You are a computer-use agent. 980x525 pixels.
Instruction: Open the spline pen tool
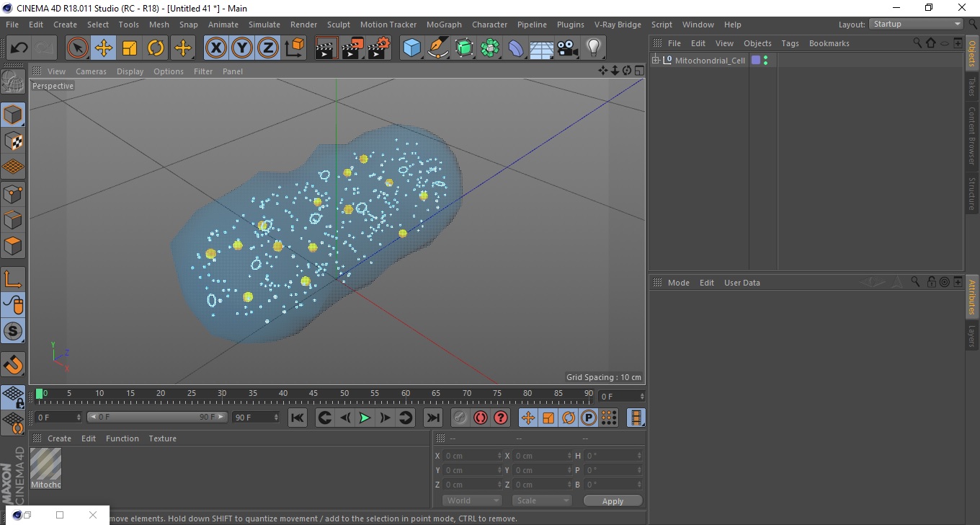(x=437, y=48)
